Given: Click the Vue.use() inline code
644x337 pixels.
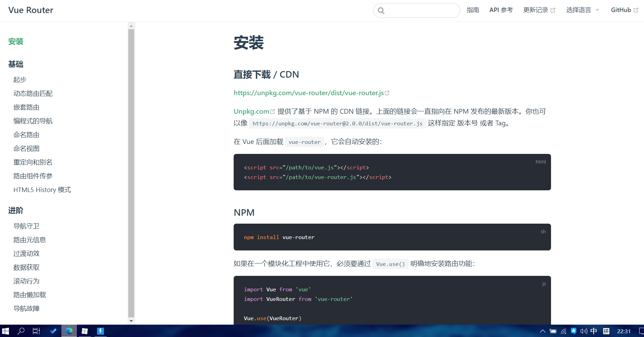Looking at the screenshot, I should click(390, 264).
